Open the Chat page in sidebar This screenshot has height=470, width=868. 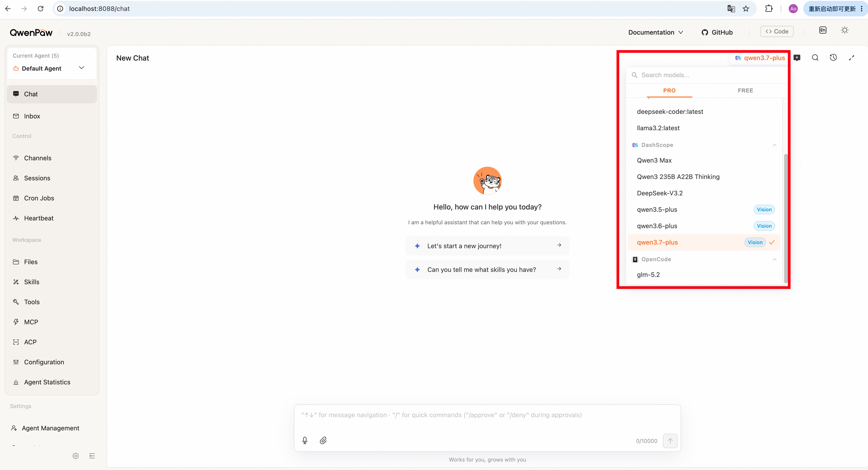(52, 94)
